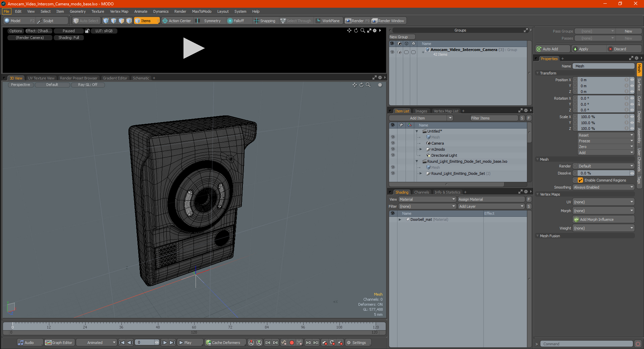This screenshot has width=644, height=349.
Task: Select Edges selection mode icon
Action: click(x=114, y=21)
